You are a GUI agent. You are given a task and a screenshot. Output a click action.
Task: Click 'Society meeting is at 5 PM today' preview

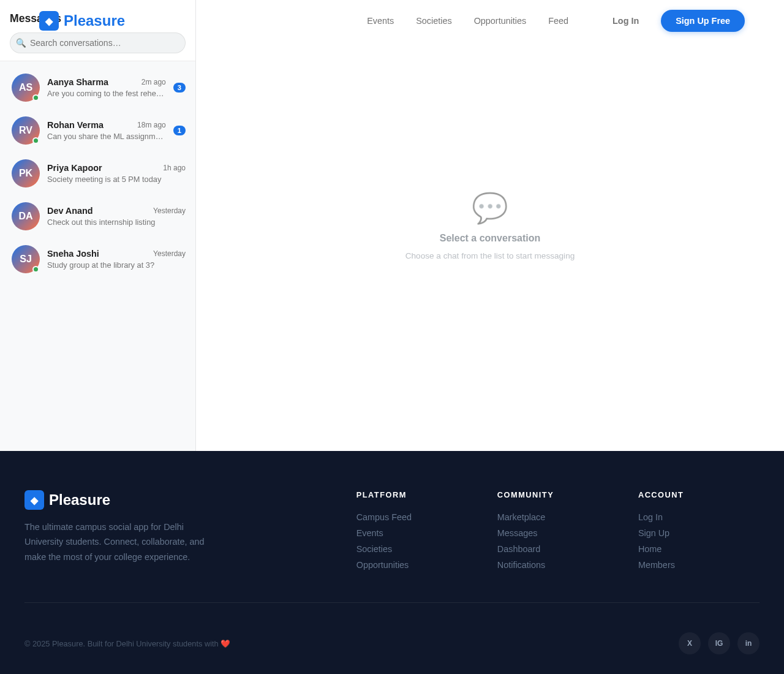104,180
